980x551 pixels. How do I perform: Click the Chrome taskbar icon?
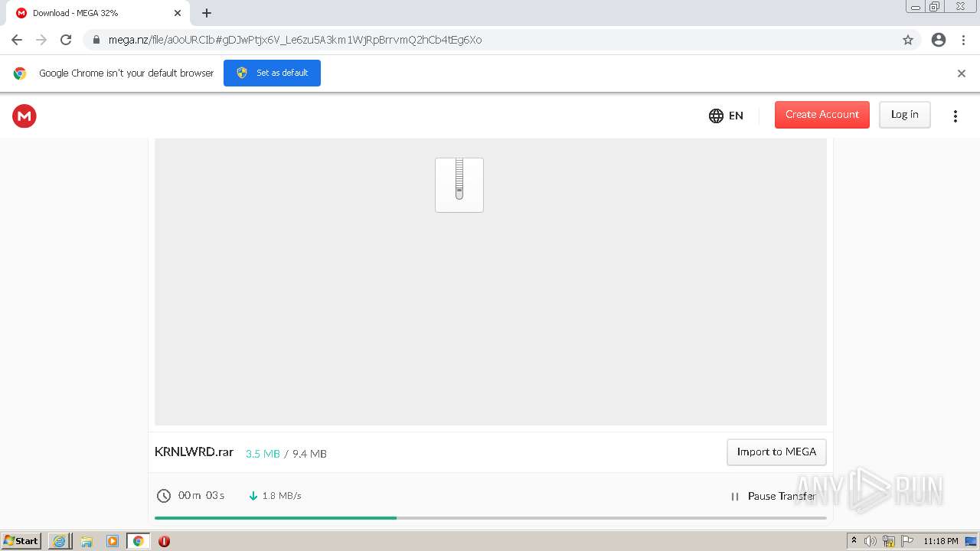[x=138, y=541]
